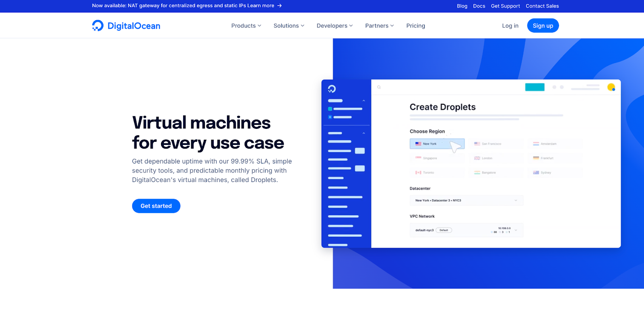Go to the Pricing page
Image resolution: width=644 pixels, height=327 pixels.
pyautogui.click(x=416, y=26)
